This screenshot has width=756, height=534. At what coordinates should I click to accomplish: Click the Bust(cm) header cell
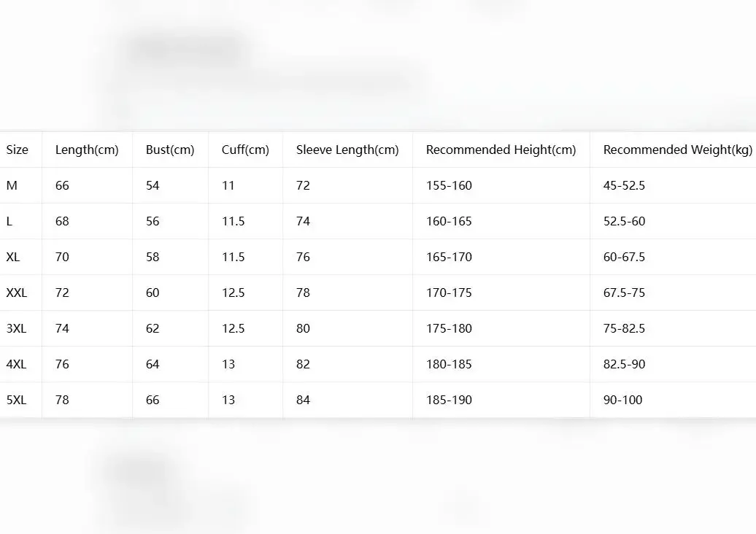point(170,150)
